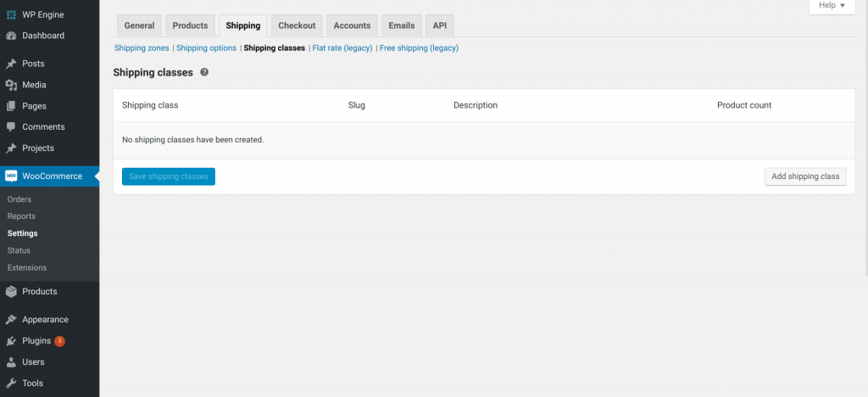Open Flat rate (legacy) link
868x397 pixels.
[342, 48]
